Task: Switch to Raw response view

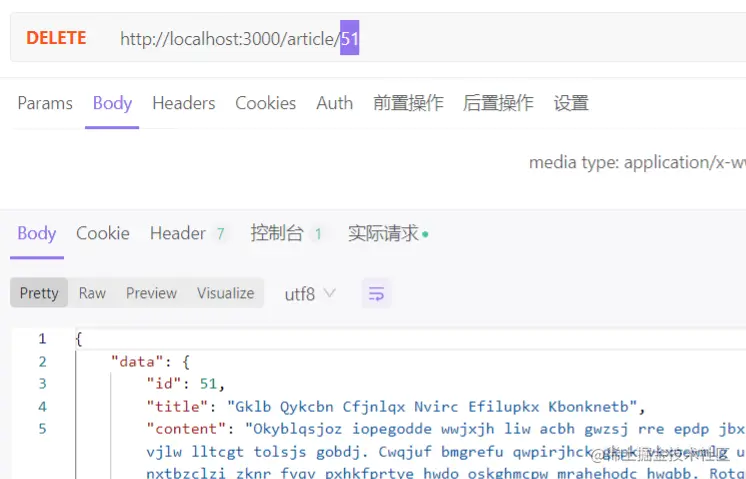Action: 92,293
